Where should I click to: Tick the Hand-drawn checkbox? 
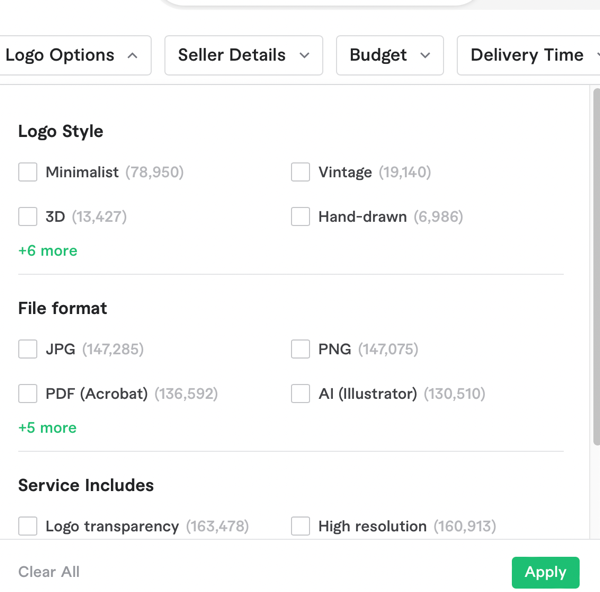tap(300, 216)
